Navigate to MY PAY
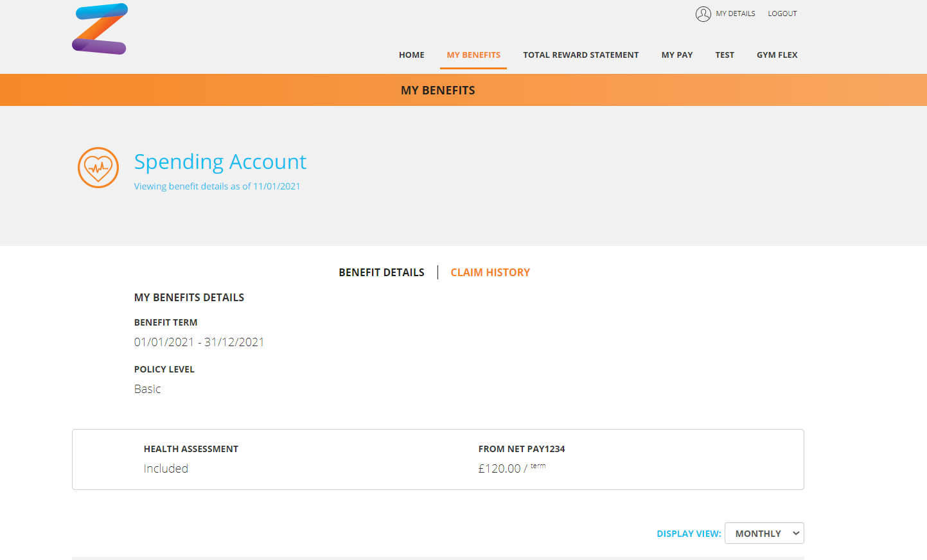 click(x=677, y=55)
